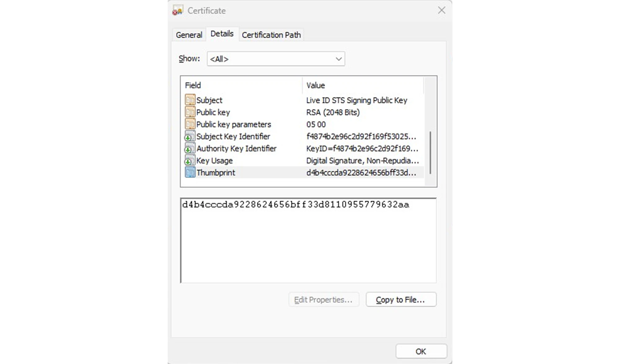Click the Public key parameters icon
Image resolution: width=620 pixels, height=364 pixels.
pyautogui.click(x=190, y=124)
